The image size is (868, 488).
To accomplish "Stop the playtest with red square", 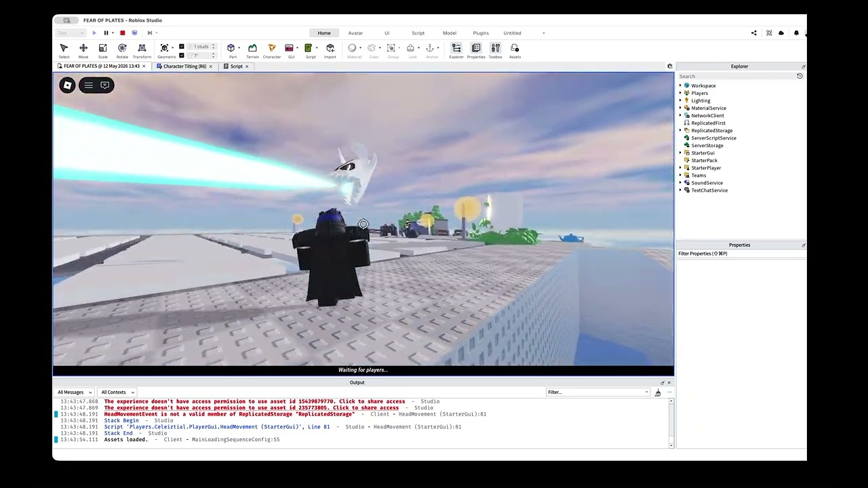I will [123, 33].
